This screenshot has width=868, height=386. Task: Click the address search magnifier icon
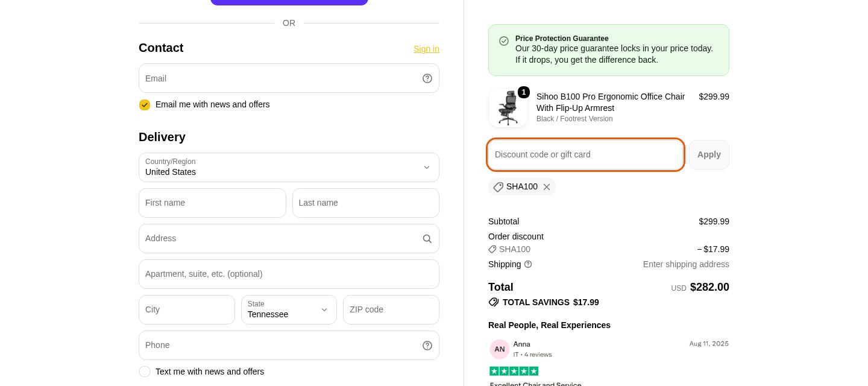[x=427, y=239]
